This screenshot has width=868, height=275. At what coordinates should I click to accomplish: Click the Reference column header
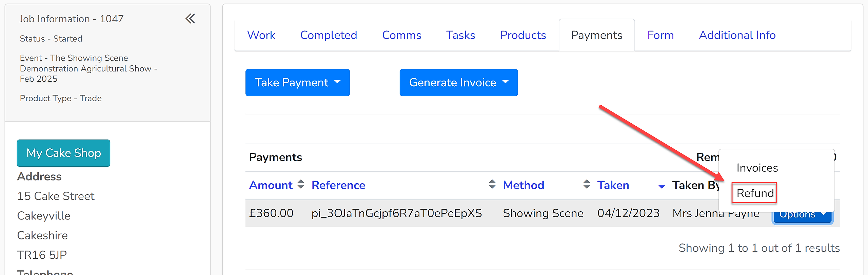pos(338,185)
